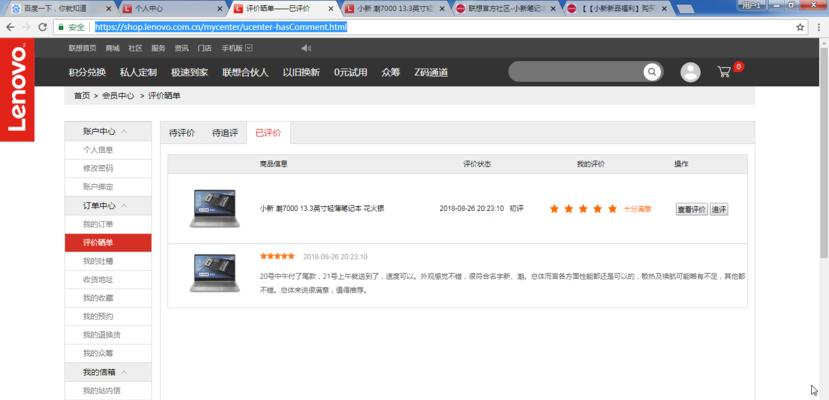The height and width of the screenshot is (400, 829).
Task: Click the 查看评价 button
Action: coord(692,209)
